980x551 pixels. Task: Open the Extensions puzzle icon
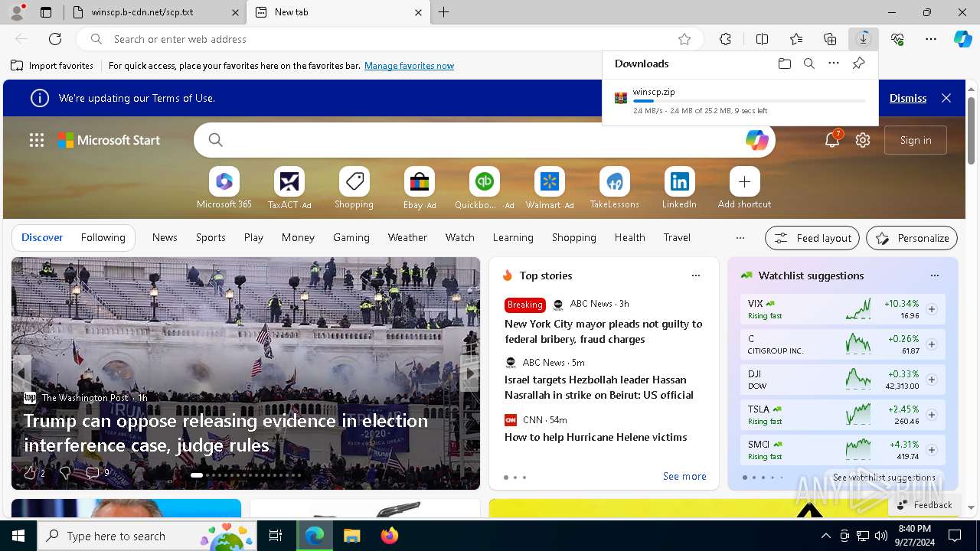725,39
